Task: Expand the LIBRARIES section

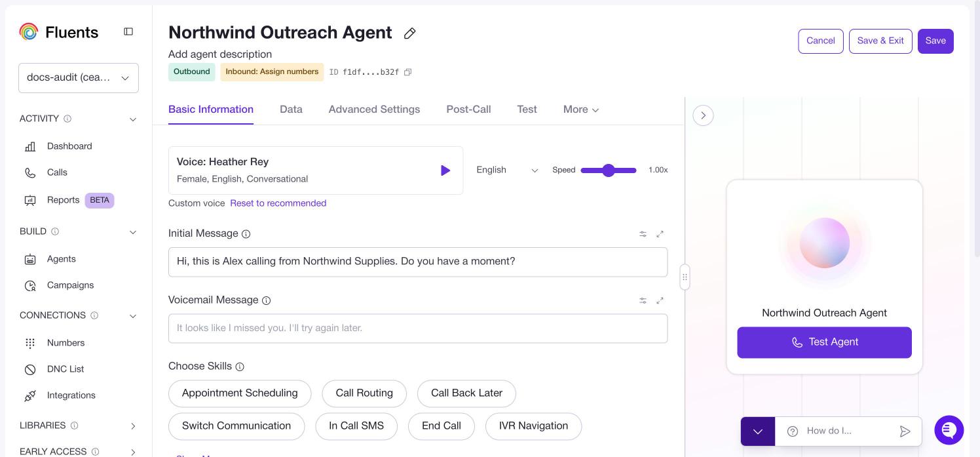Action: (133, 426)
